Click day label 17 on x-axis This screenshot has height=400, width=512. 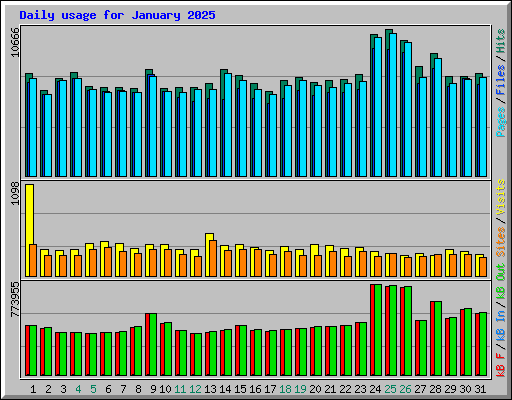[x=270, y=389]
